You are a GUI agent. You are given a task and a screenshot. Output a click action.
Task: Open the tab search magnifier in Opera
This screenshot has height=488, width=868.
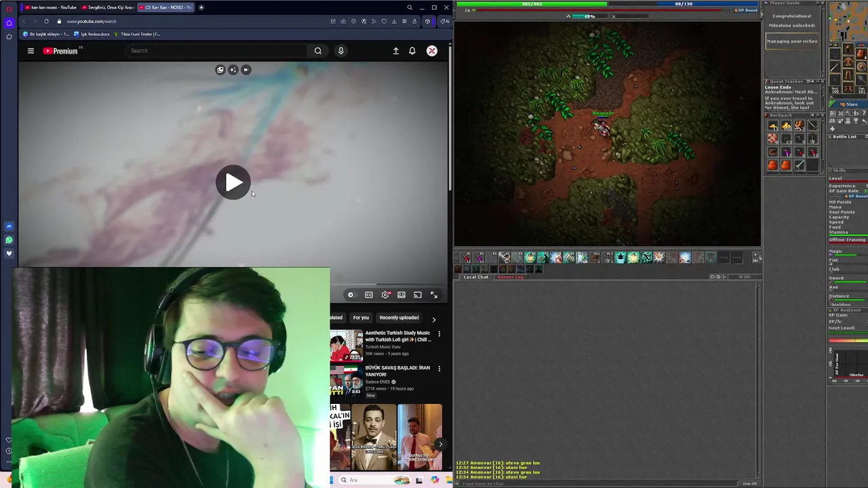[x=410, y=7]
